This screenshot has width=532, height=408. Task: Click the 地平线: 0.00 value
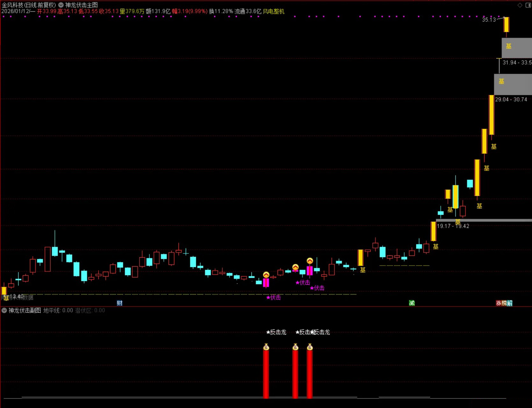point(58,310)
